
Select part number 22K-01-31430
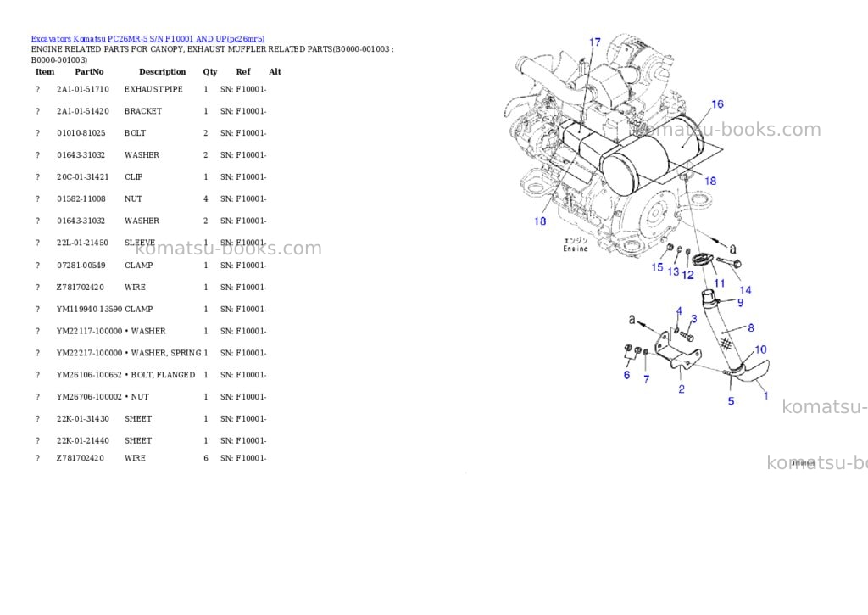83,419
